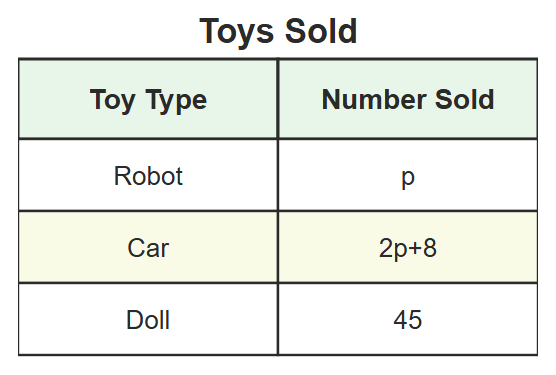Click the '45' value in the Doll row

pyautogui.click(x=408, y=319)
